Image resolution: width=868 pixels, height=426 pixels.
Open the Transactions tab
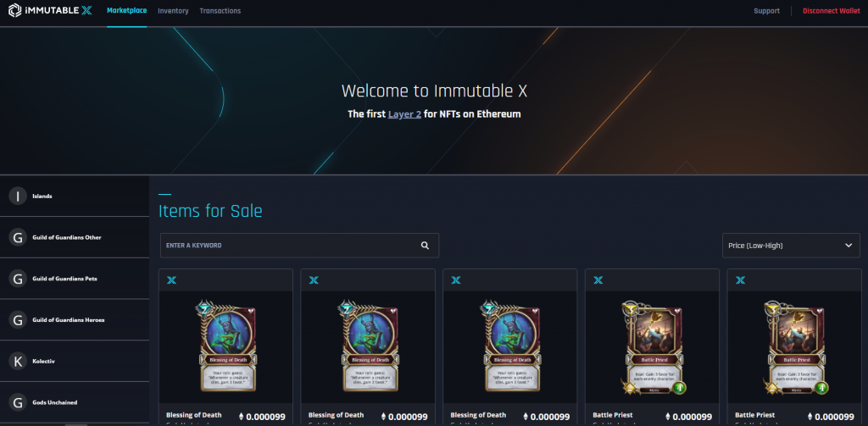tap(220, 11)
